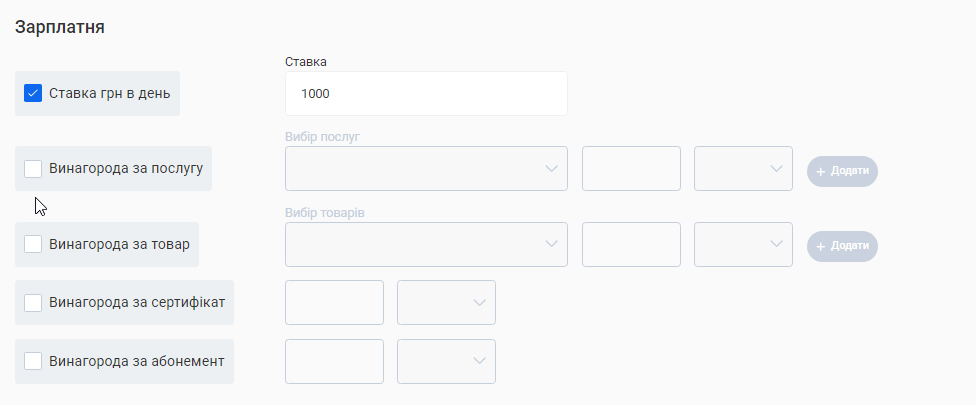Click the chevron arrow in Вибір послуг
The height and width of the screenshot is (405, 976).
click(551, 168)
